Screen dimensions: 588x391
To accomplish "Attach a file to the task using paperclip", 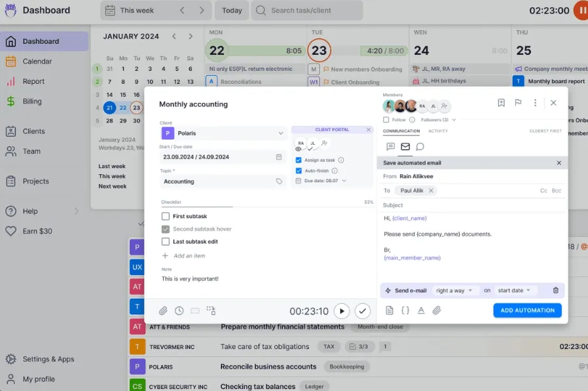I will 163,310.
